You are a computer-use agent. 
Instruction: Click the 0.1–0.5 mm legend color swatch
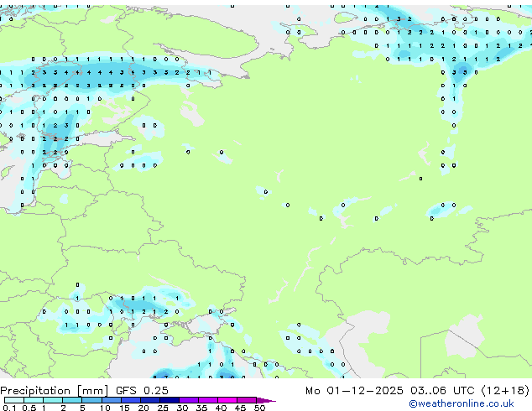(x=14, y=400)
